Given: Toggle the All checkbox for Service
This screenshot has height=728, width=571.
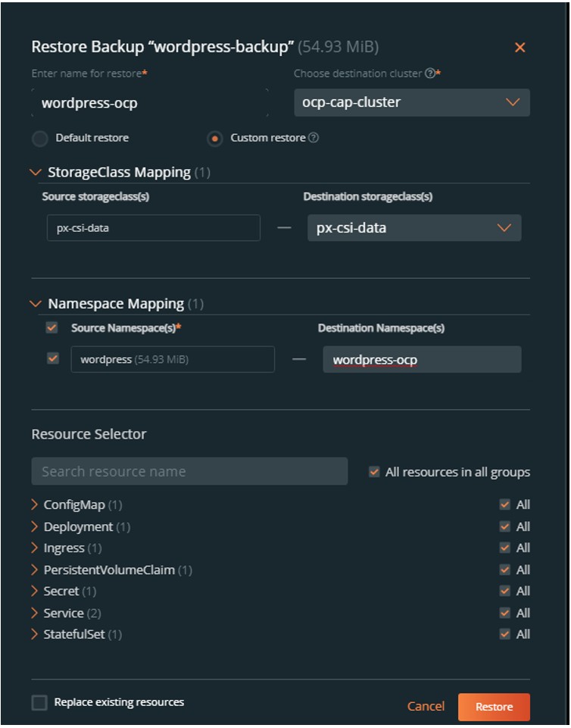Looking at the screenshot, I should pyautogui.click(x=505, y=613).
